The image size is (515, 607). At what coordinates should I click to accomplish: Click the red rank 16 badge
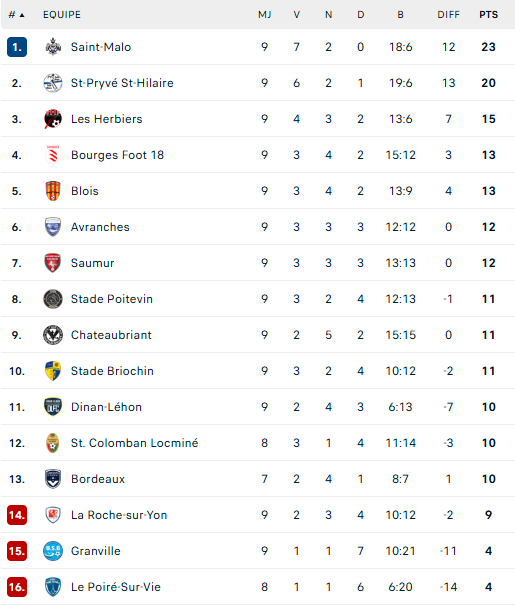tap(17, 587)
